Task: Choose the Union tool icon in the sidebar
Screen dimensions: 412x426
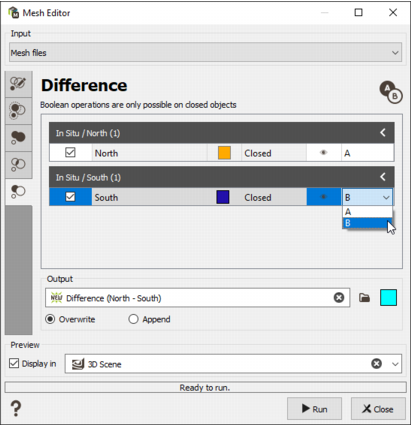Action: point(18,137)
